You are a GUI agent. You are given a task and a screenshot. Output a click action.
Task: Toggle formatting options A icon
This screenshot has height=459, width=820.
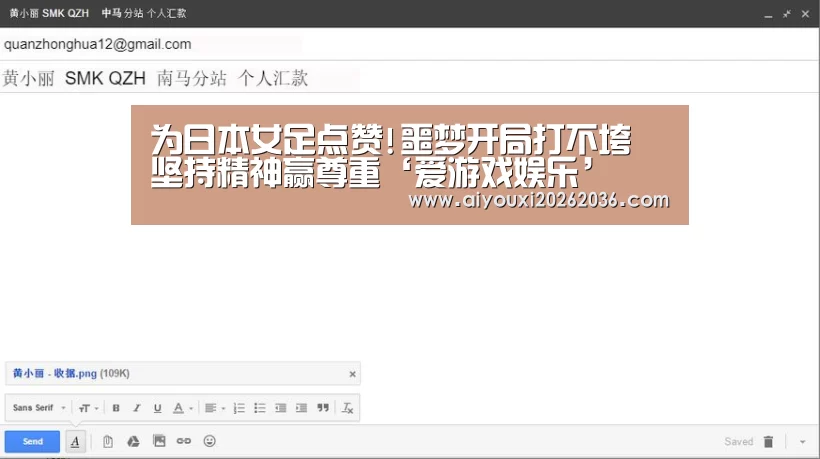[75, 441]
